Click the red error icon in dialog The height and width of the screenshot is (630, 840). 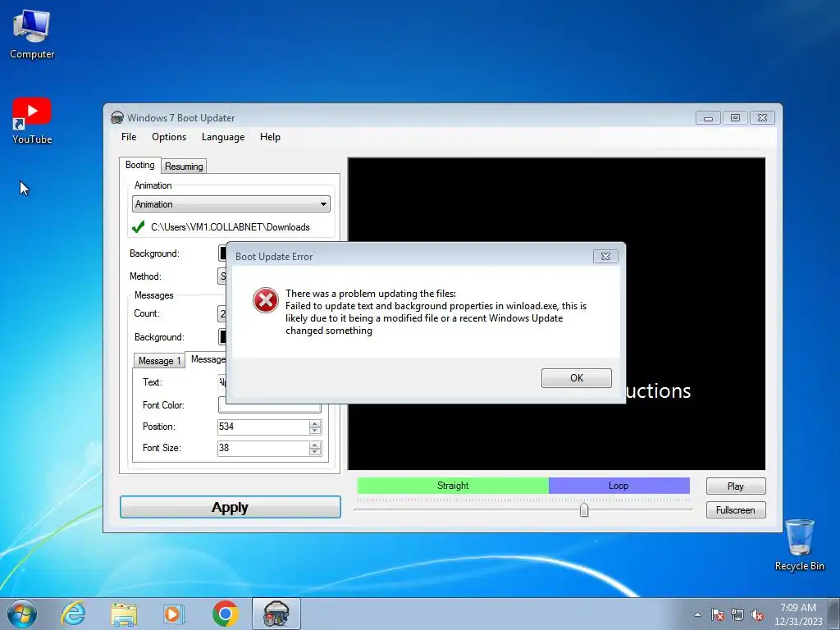coord(266,300)
